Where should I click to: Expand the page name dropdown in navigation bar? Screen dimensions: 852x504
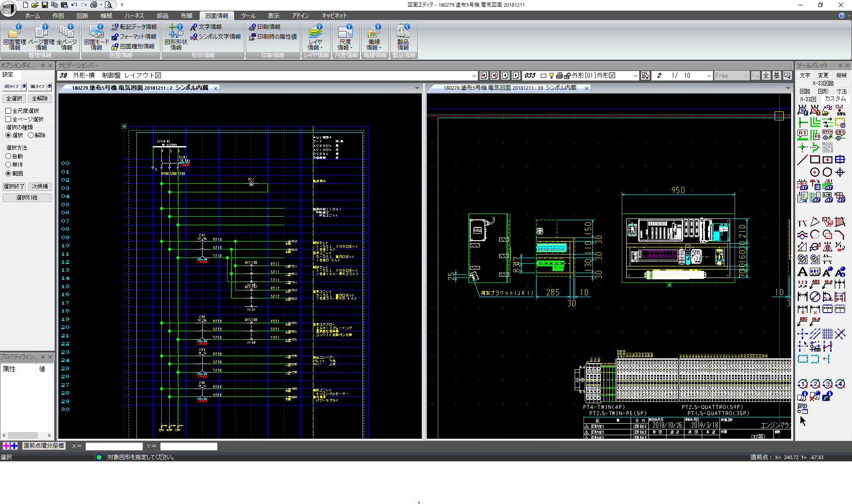(x=474, y=75)
